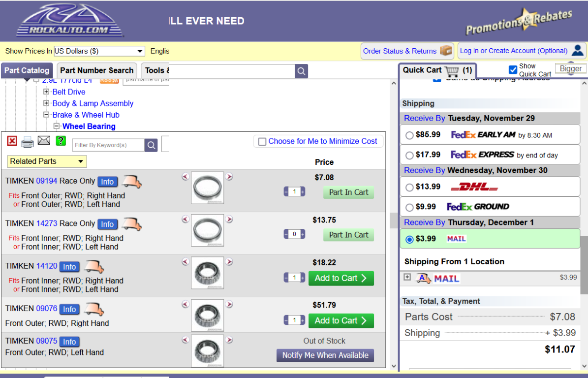588x378 pixels.
Task: Open the Part Catalog tab
Action: pyautogui.click(x=27, y=70)
